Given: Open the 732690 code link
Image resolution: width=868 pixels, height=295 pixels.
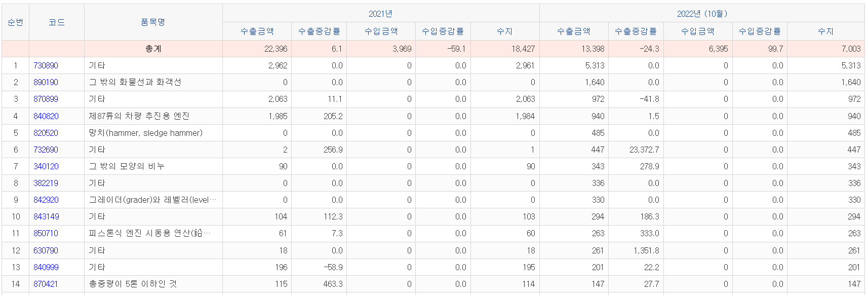Looking at the screenshot, I should [46, 150].
